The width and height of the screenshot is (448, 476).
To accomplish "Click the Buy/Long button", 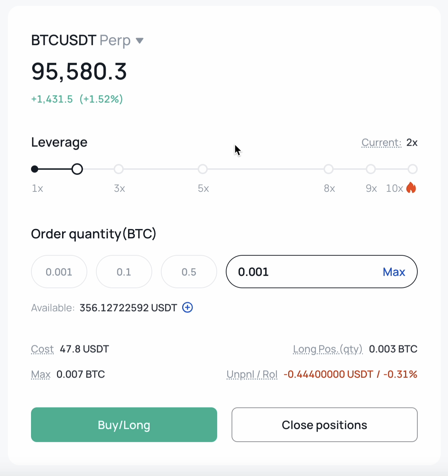I will tap(124, 425).
